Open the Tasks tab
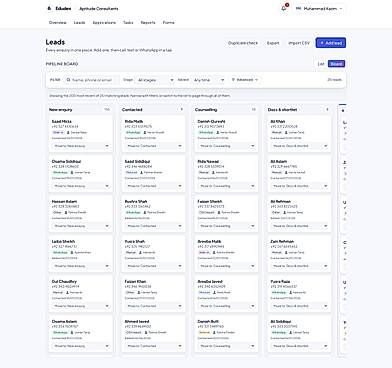392x368 pixels. point(128,23)
